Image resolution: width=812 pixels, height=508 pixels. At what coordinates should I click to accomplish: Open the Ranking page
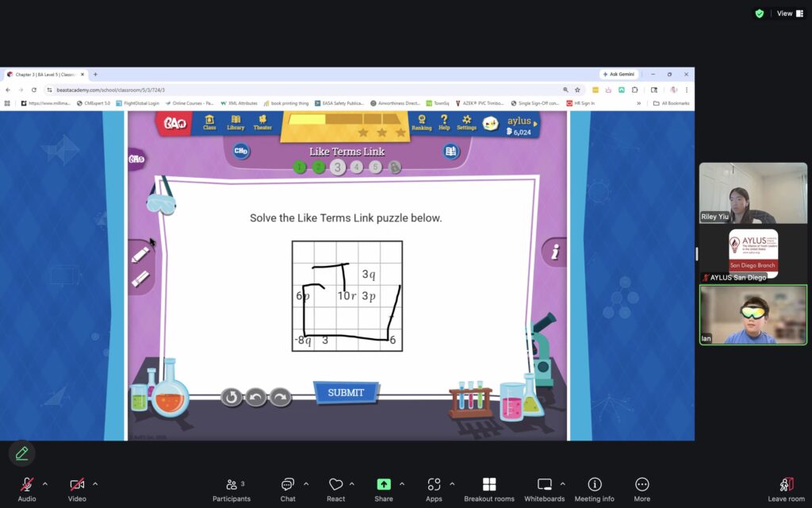422,122
